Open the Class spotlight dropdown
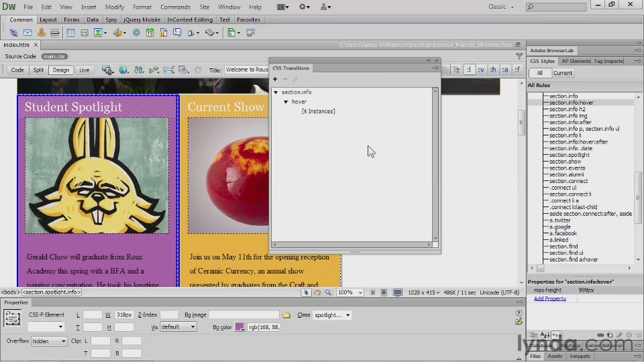 coord(332,315)
